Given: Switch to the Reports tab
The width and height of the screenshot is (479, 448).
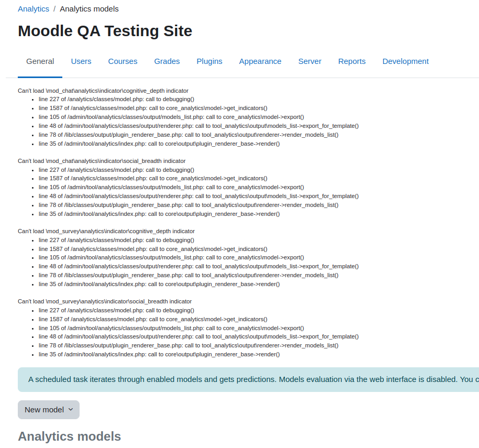Looking at the screenshot, I should pyautogui.click(x=352, y=61).
